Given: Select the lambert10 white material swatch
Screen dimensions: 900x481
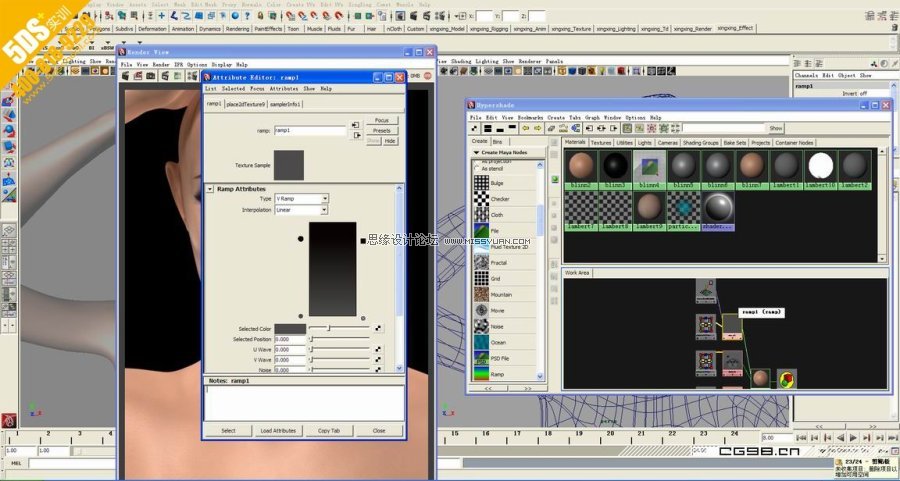Looking at the screenshot, I should tap(822, 166).
